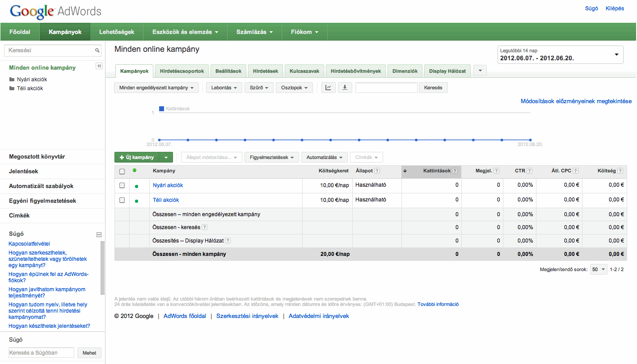The height and width of the screenshot is (364, 637).
Task: Switch to the Dimenziók tab
Action: click(x=405, y=71)
